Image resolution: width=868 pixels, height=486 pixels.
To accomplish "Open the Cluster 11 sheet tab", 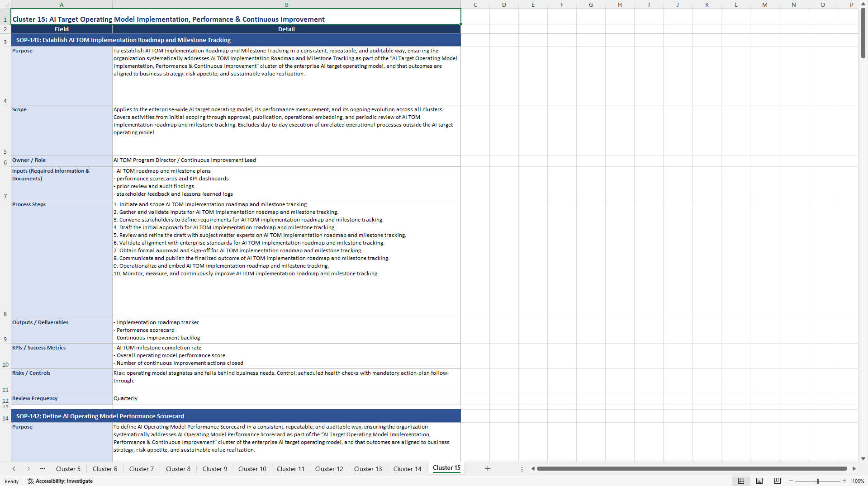I will [x=291, y=469].
